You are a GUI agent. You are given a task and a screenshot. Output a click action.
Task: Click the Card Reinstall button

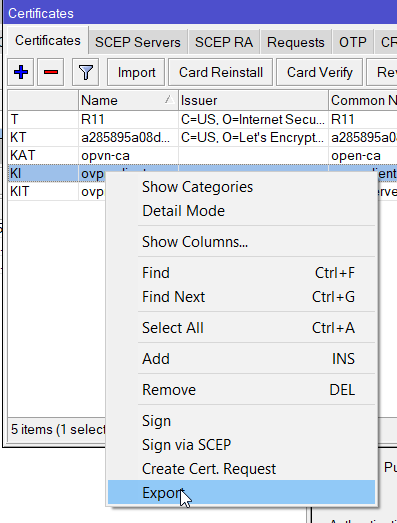[x=221, y=72]
